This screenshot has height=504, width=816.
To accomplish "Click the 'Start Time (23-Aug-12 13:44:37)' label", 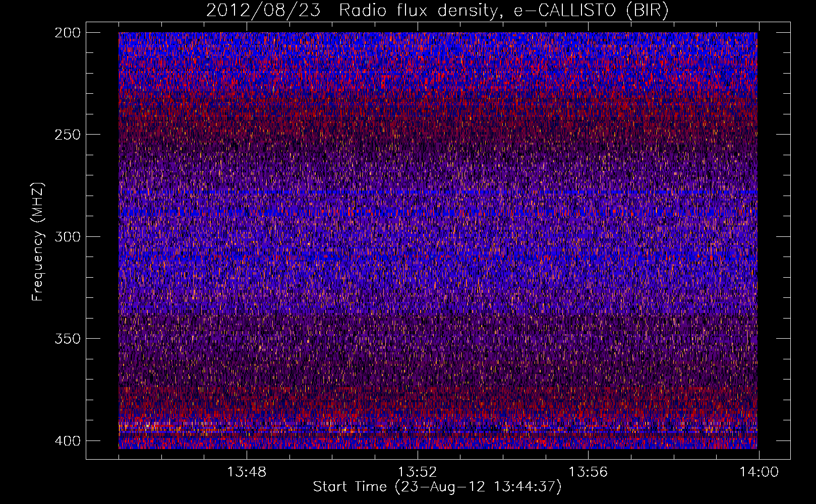I will (437, 487).
